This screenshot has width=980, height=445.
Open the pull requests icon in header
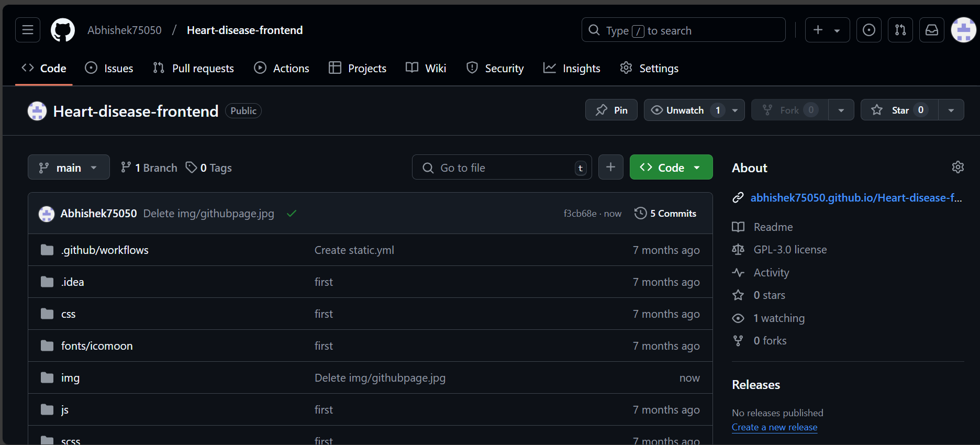[900, 30]
